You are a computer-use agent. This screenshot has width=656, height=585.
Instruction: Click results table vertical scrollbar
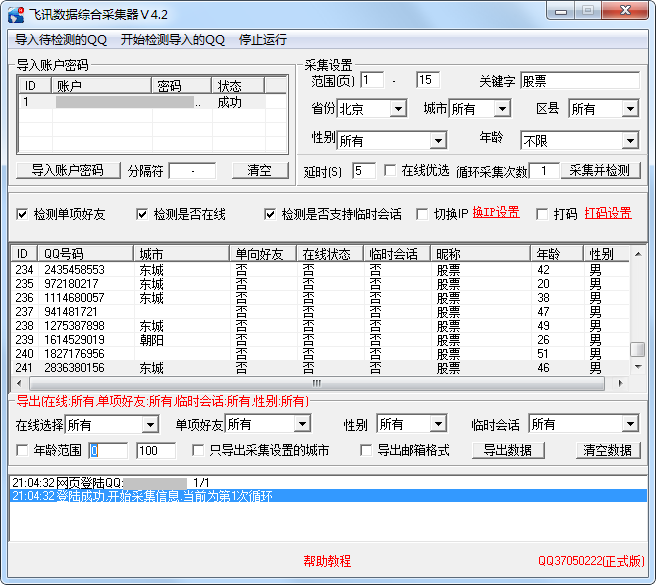636,320
